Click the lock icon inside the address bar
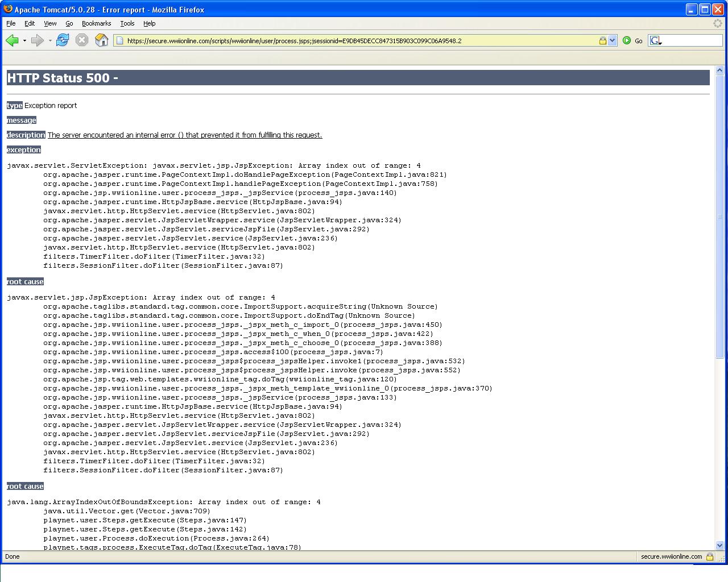 602,40
